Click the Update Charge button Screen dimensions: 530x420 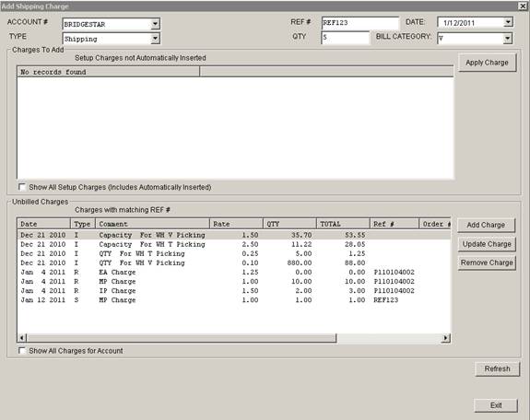point(487,244)
